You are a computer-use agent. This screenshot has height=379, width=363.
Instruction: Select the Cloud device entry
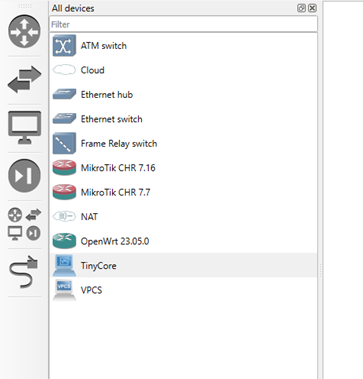[183, 70]
